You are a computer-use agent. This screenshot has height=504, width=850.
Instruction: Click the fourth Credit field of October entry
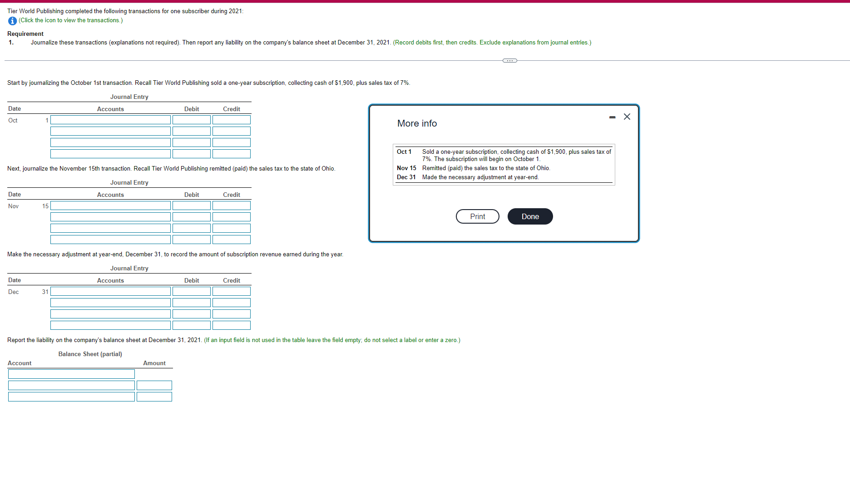(x=232, y=154)
